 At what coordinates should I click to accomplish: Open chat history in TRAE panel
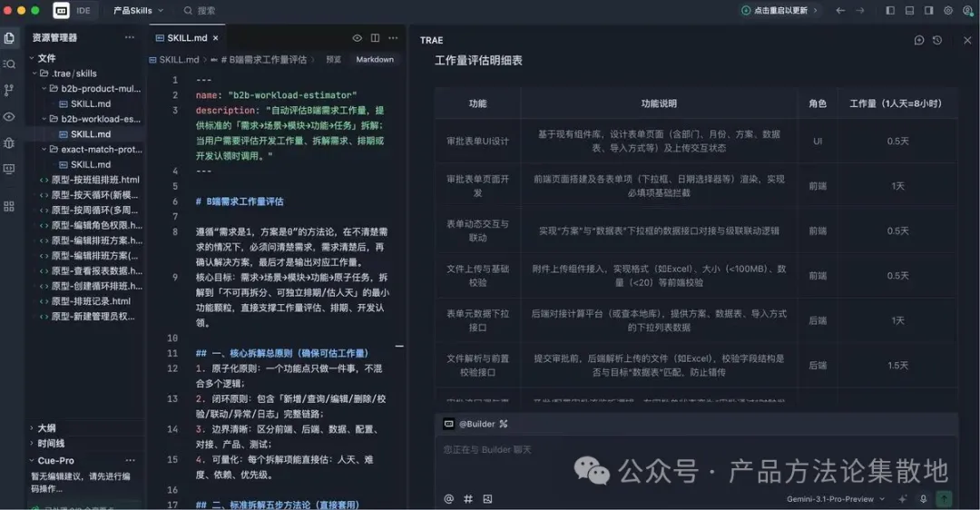point(936,40)
